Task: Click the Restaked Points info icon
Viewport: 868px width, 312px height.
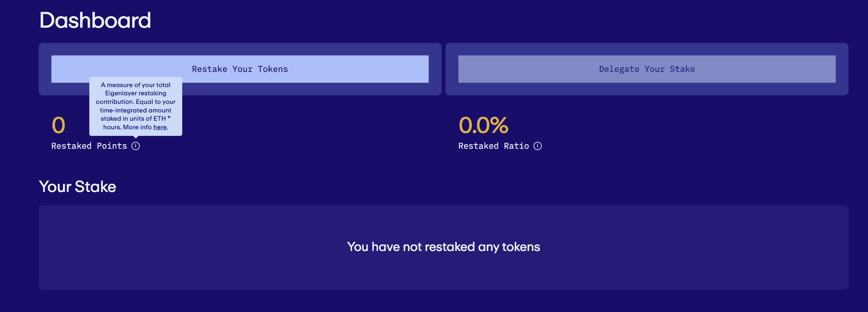Action: point(135,146)
